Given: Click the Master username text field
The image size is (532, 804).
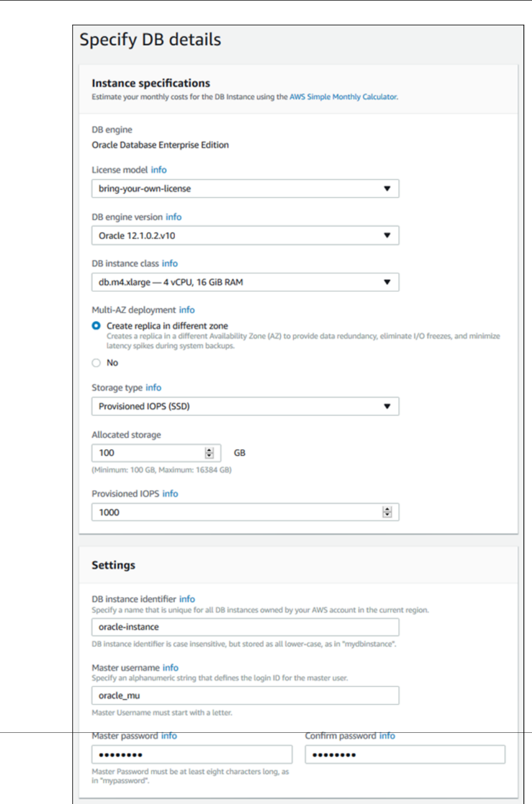Looking at the screenshot, I should pos(245,696).
